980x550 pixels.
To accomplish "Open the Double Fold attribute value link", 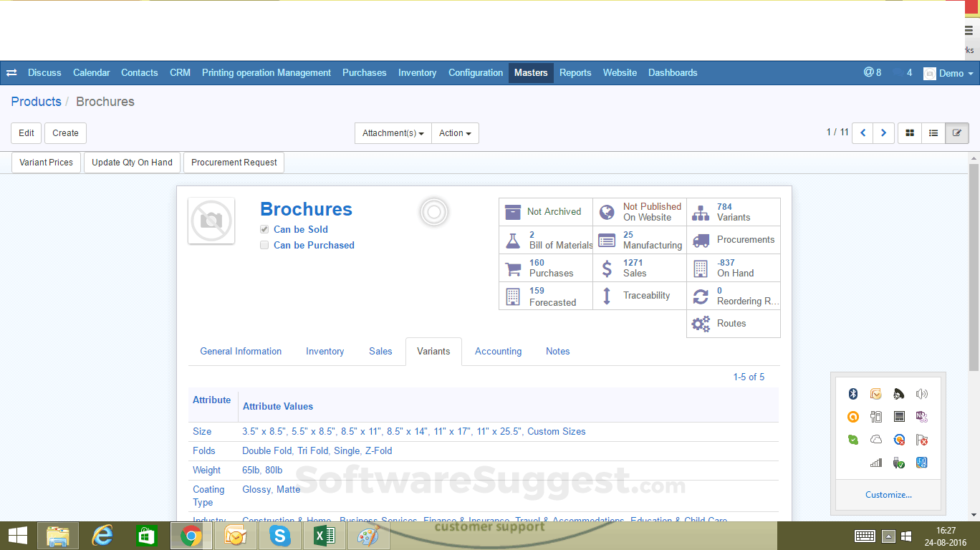I will [266, 450].
